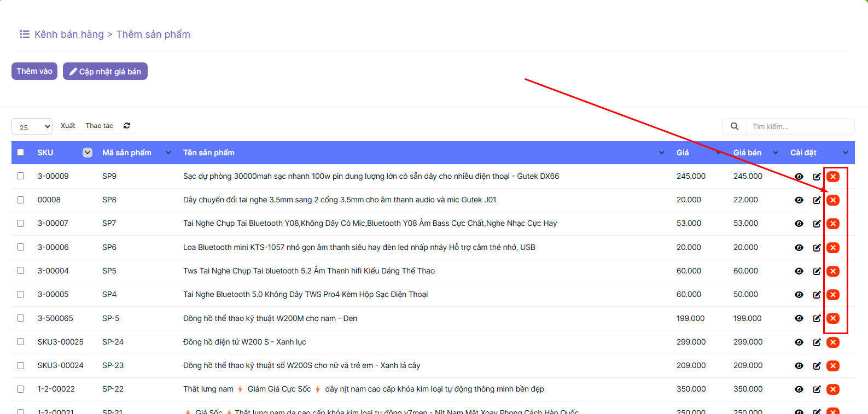Delete product SP9 with red X icon
Viewport: 868px width, 414px height.
[833, 177]
